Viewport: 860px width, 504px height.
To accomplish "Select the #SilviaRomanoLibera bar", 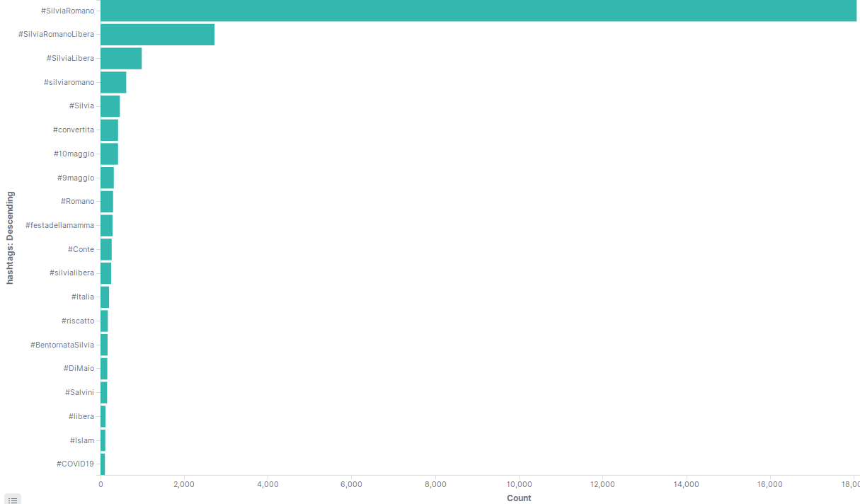I will click(x=157, y=35).
